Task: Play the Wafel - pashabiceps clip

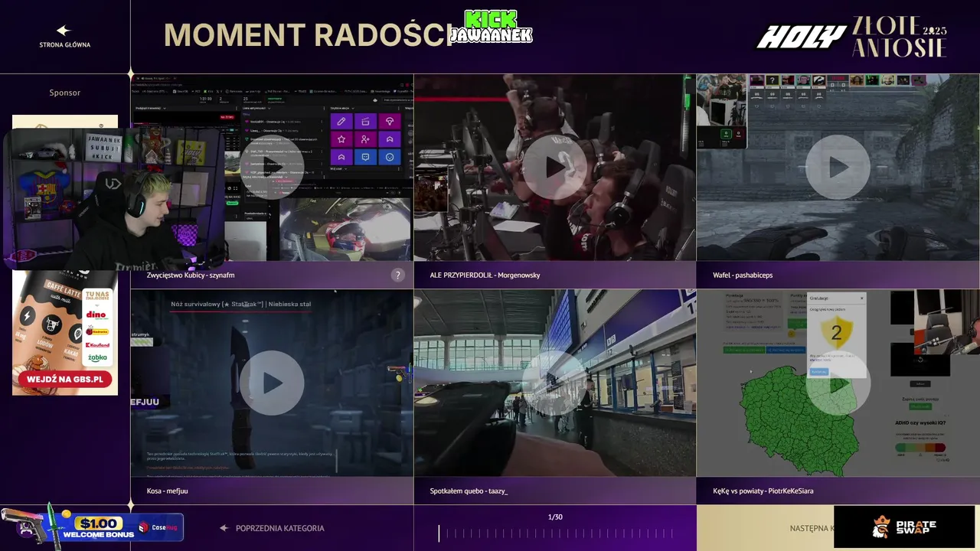Action: coord(838,167)
